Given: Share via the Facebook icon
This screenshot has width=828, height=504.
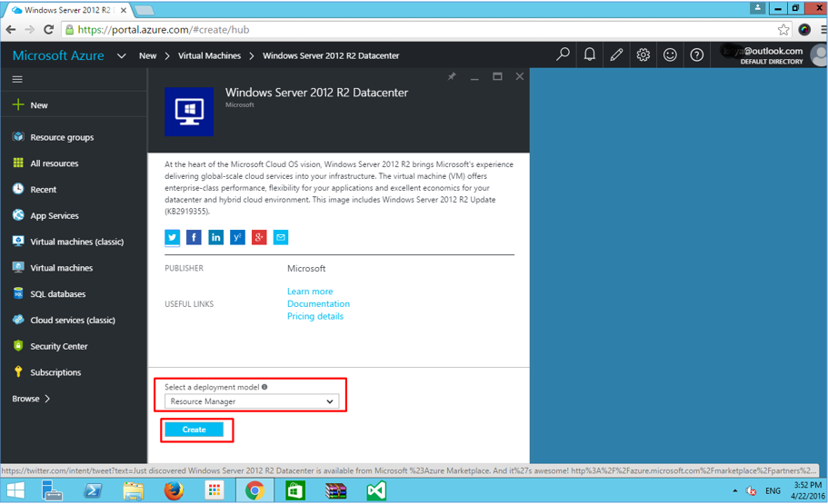Looking at the screenshot, I should pyautogui.click(x=194, y=238).
